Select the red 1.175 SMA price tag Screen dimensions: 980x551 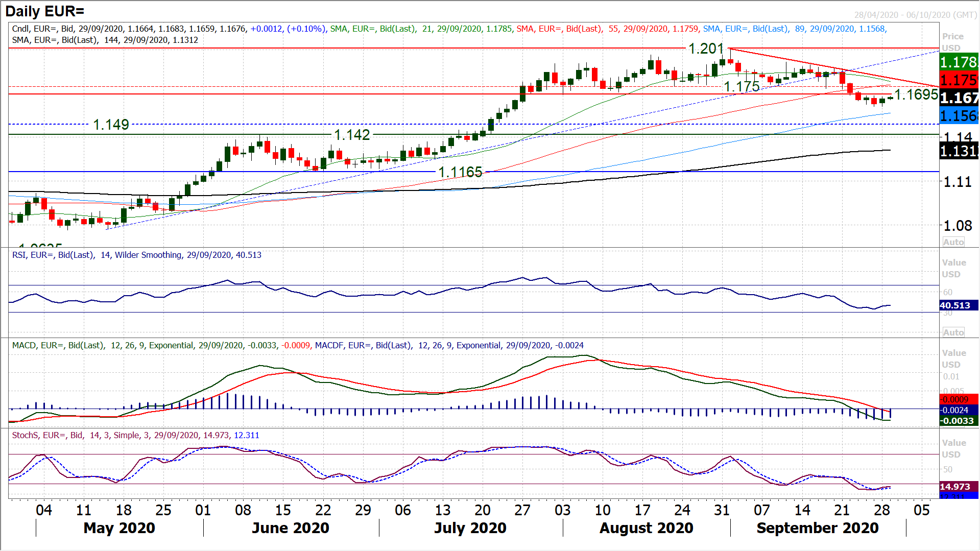point(959,80)
